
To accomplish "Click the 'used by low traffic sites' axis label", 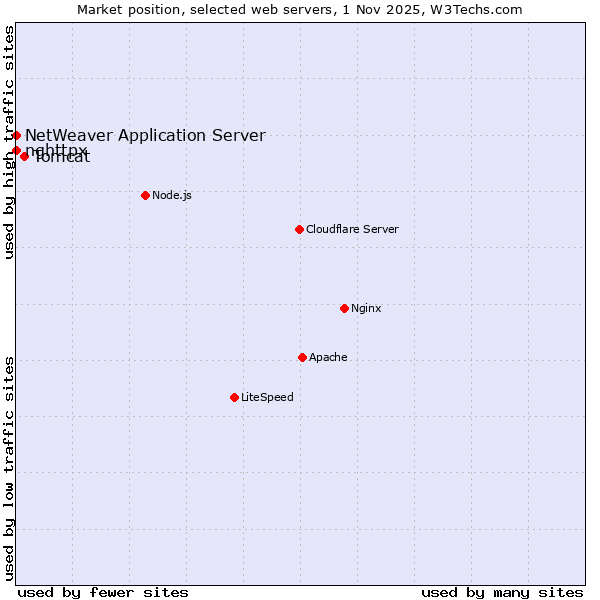I will coord(9,467).
